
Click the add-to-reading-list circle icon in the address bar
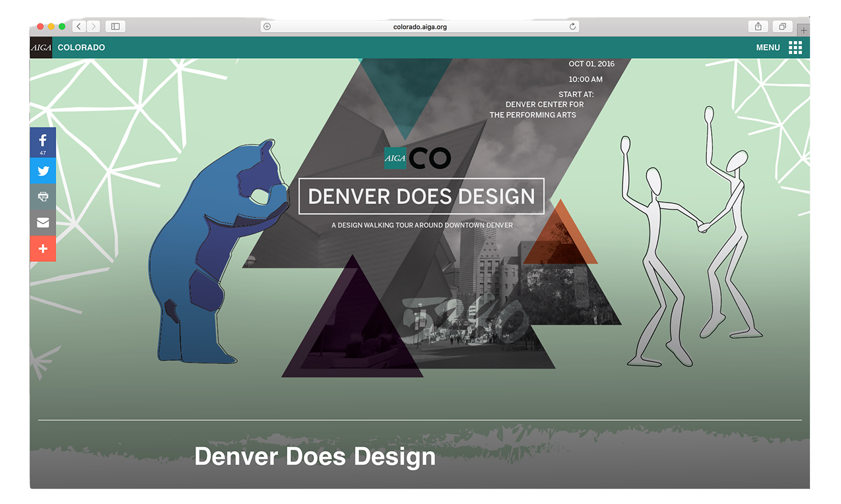tap(267, 27)
